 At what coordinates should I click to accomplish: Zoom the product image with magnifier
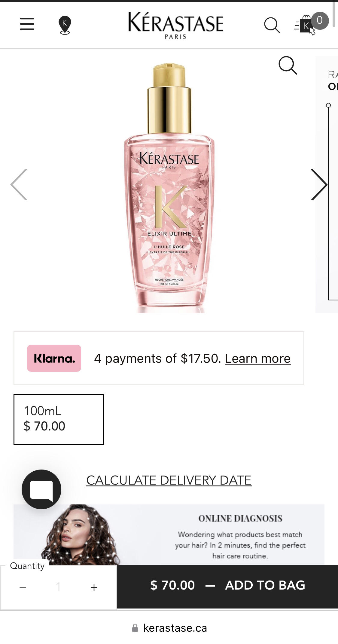288,65
